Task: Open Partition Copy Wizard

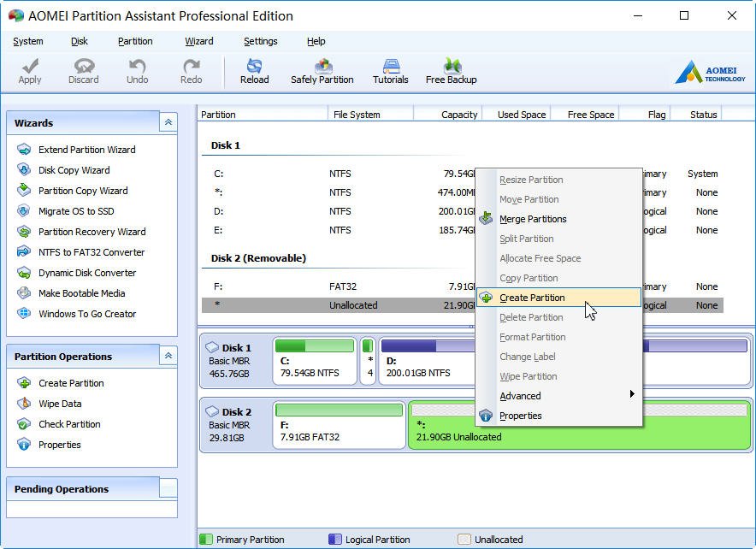Action: click(83, 191)
